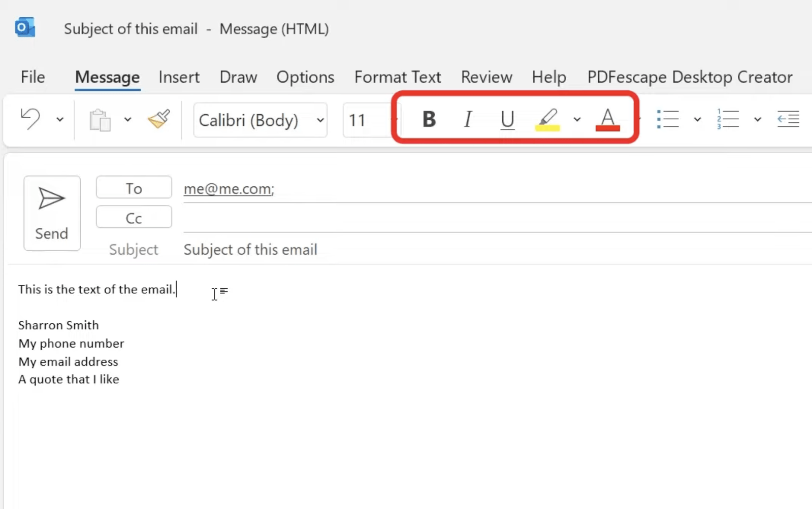Switch to the Message tab

pyautogui.click(x=107, y=77)
